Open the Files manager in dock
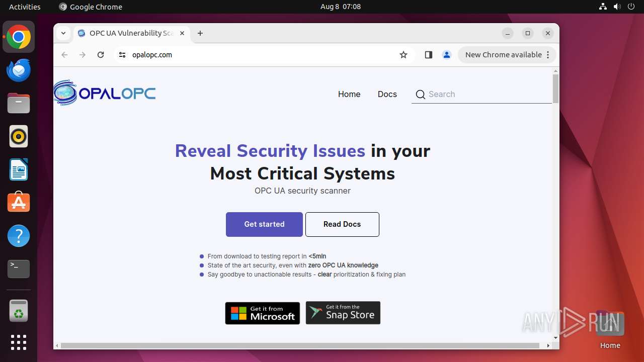This screenshot has height=362, width=644. [19, 103]
